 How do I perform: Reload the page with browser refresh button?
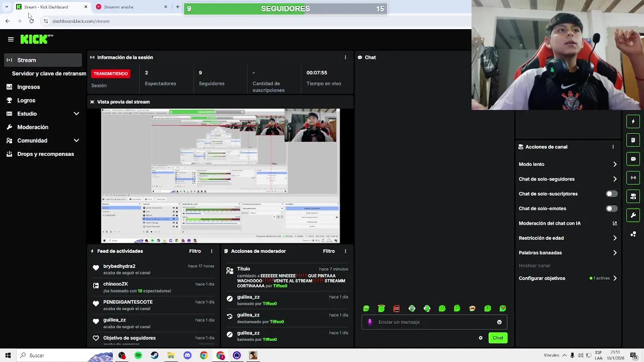(31, 21)
